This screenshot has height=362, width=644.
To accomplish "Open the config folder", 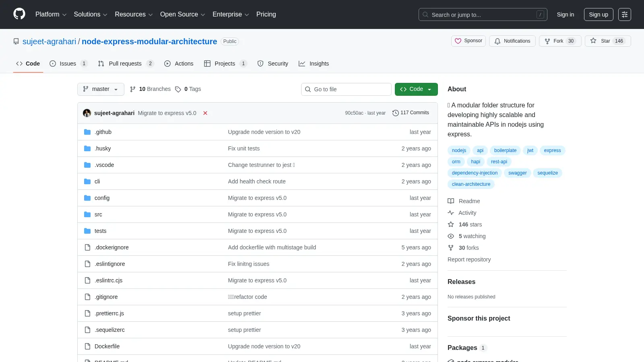I will [102, 198].
